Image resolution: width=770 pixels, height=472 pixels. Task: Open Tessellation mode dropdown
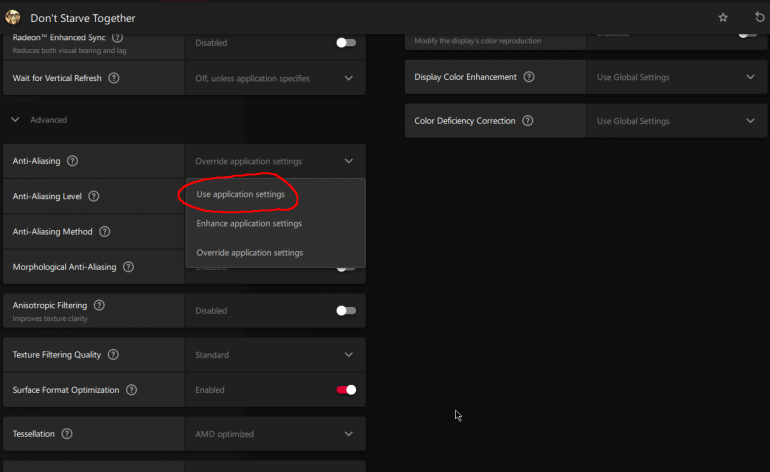pos(348,434)
